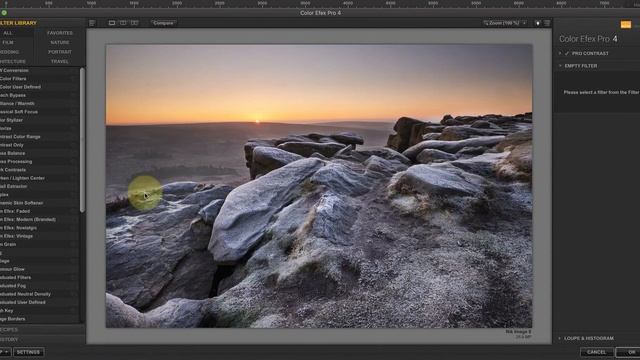This screenshot has height=360, width=640.
Task: Select the All filter category
Action: tap(8, 33)
